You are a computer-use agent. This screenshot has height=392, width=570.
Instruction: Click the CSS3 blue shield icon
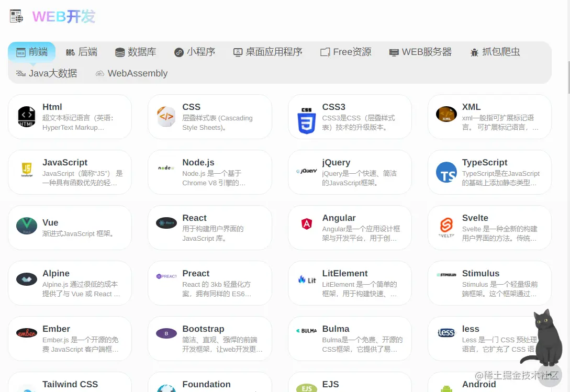[x=306, y=121]
